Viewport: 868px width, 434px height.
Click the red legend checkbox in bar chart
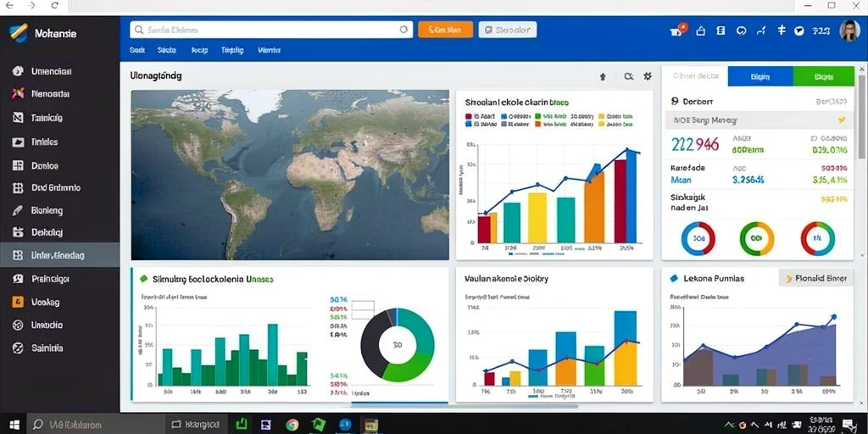point(468,117)
